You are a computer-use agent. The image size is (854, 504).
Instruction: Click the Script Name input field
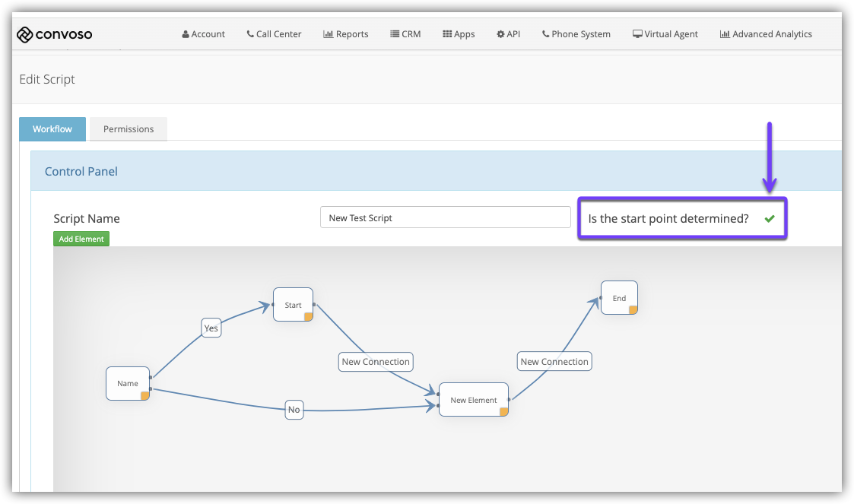(445, 217)
